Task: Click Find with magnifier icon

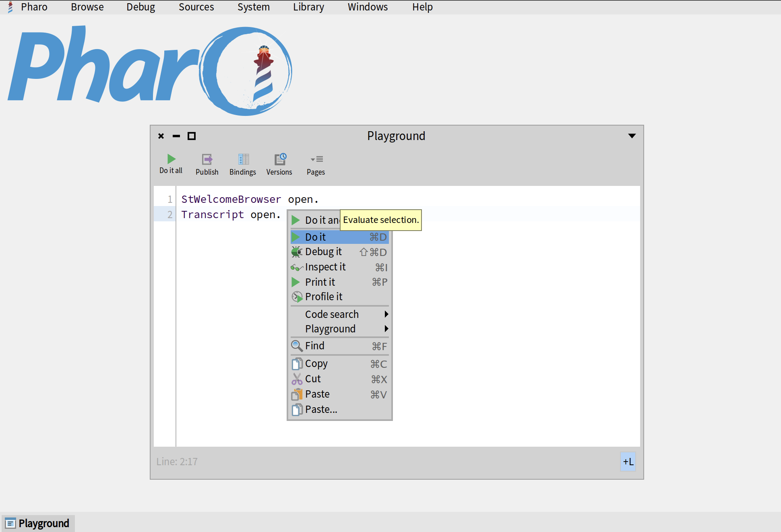Action: pyautogui.click(x=314, y=346)
